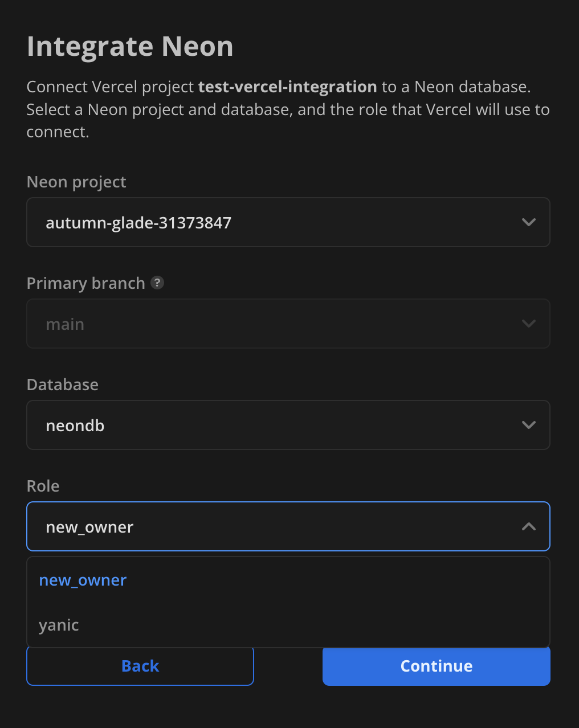Viewport: 579px width, 728px height.
Task: Collapse Role list using the up chevron
Action: pos(528,526)
